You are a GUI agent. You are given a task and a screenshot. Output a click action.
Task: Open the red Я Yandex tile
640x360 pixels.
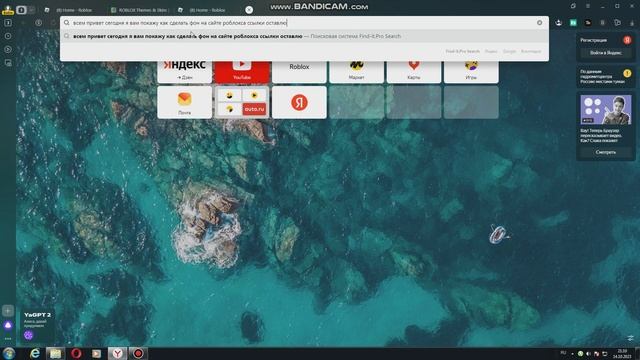[x=299, y=102]
